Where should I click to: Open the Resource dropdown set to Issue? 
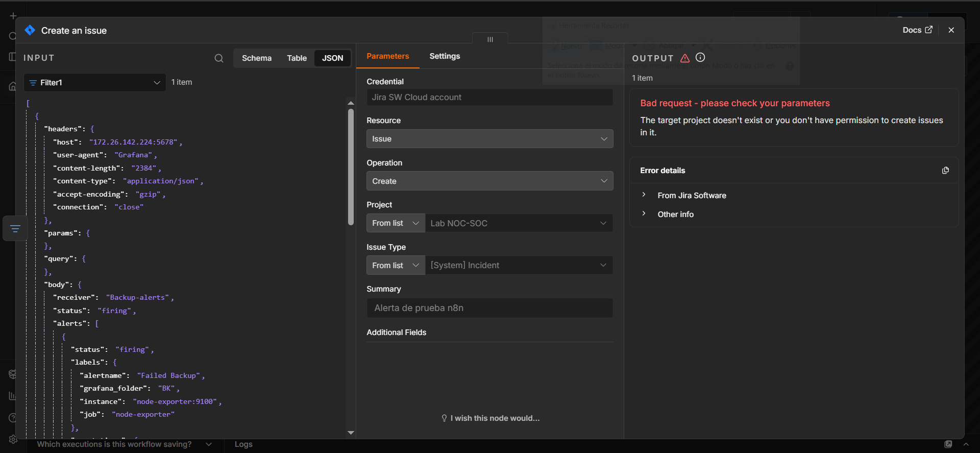(x=490, y=139)
